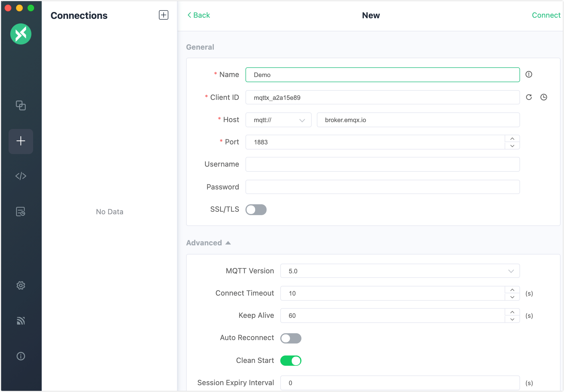Image resolution: width=564 pixels, height=392 pixels.
Task: Enable the SSL/TLS switch
Action: click(x=256, y=210)
